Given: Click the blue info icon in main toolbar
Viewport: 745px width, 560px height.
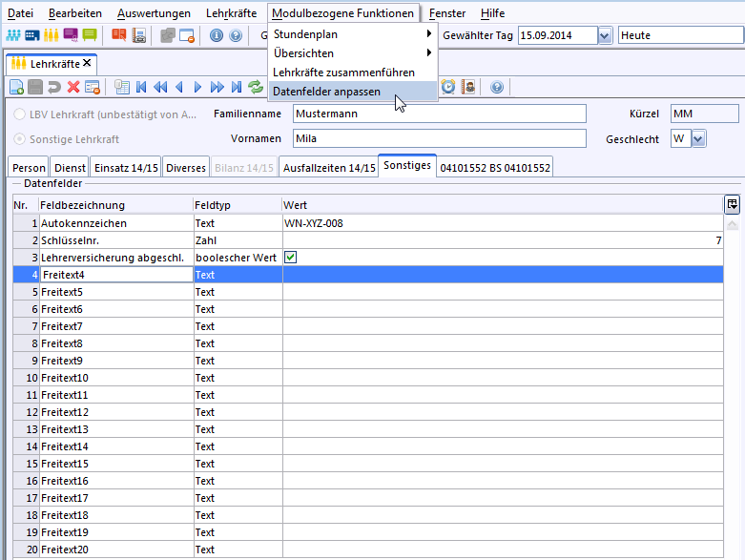Looking at the screenshot, I should coord(216,35).
